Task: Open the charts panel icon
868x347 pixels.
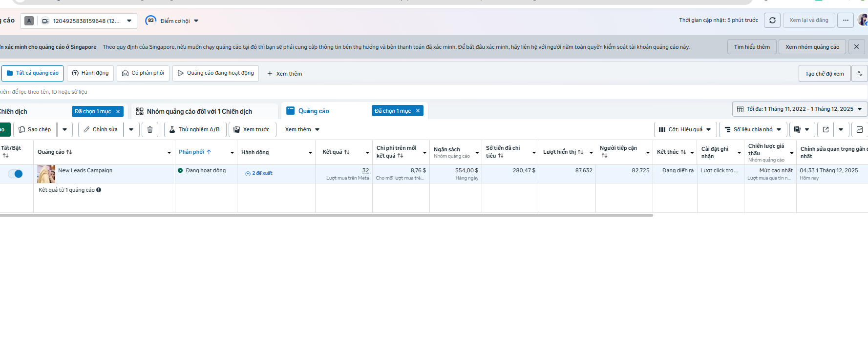Action: pos(860,129)
